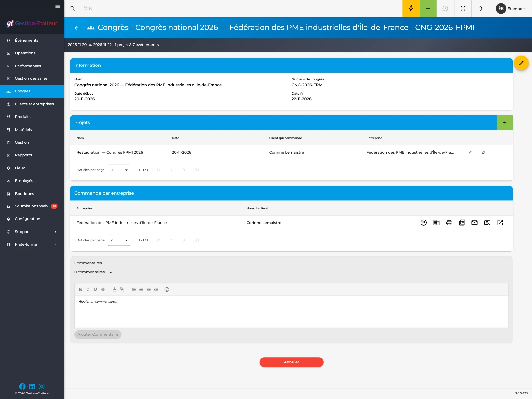This screenshot has height=399, width=532.
Task: Toggle the fullscreen icon
Action: pyautogui.click(x=463, y=8)
